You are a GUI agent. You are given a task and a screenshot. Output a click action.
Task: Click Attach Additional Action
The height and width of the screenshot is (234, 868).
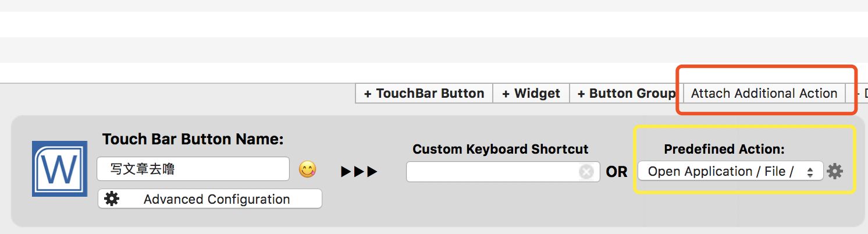click(764, 94)
